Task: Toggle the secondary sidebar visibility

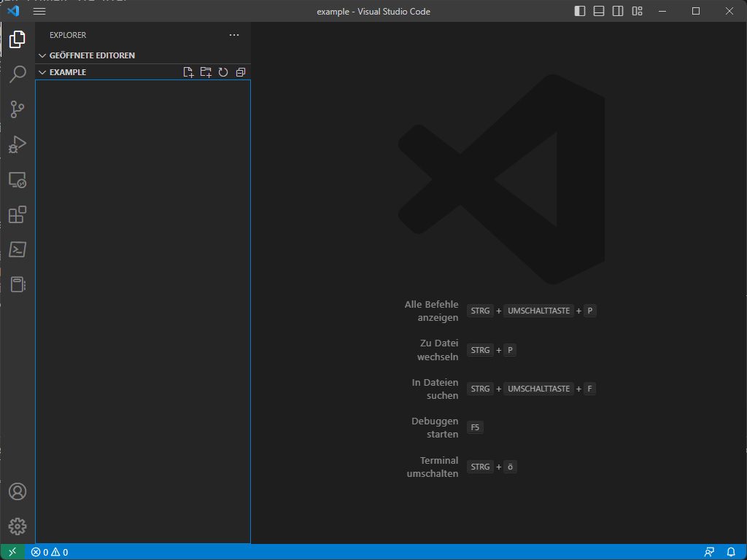Action: click(619, 11)
